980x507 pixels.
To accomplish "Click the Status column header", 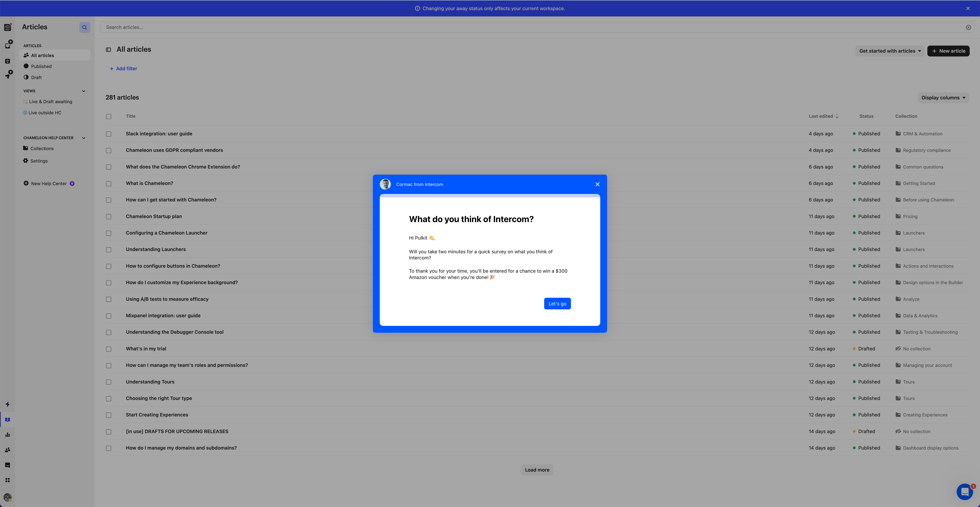I will click(866, 116).
